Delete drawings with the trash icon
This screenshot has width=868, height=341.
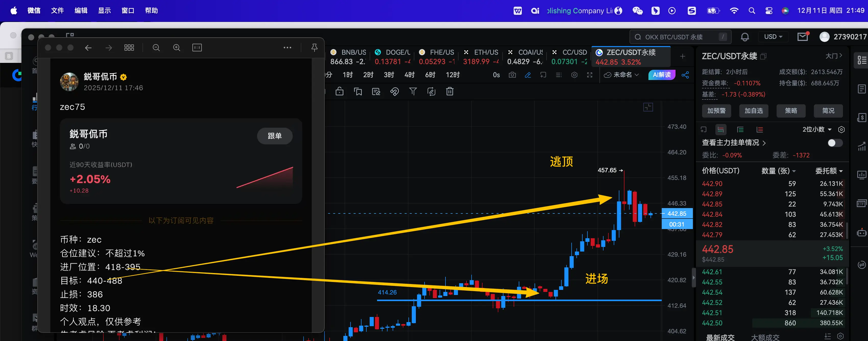[450, 92]
